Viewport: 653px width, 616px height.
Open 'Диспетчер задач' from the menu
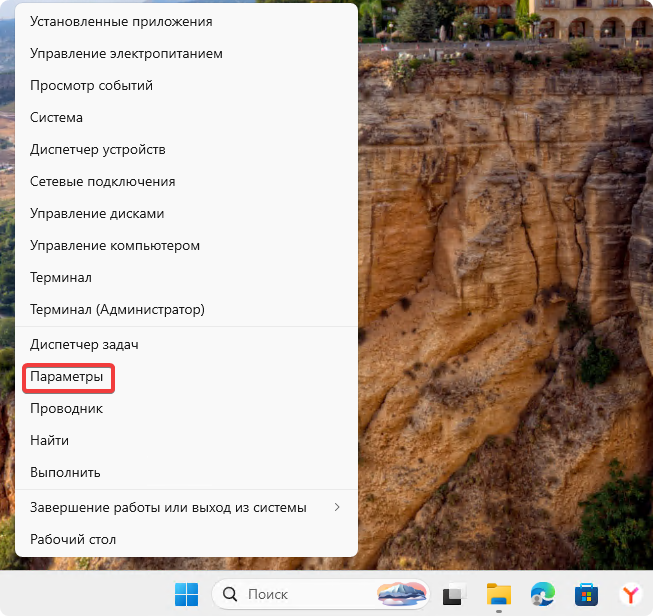coord(84,344)
